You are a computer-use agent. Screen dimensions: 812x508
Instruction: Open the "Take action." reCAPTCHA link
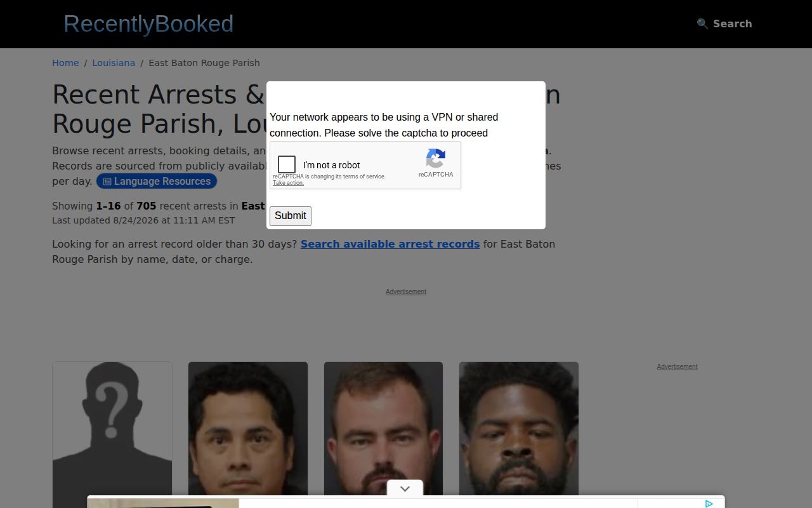288,183
